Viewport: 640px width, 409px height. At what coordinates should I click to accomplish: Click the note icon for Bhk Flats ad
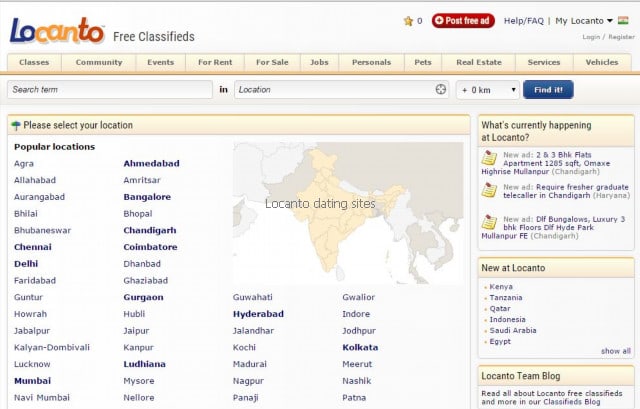[489, 158]
